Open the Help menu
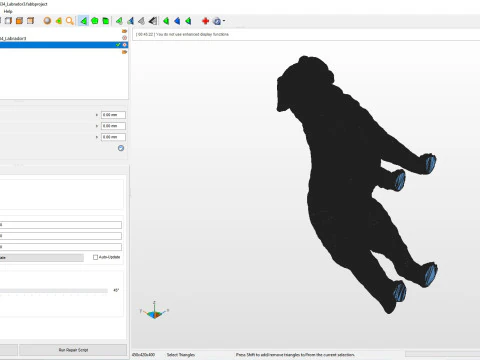The height and width of the screenshot is (360, 480). click(x=8, y=11)
